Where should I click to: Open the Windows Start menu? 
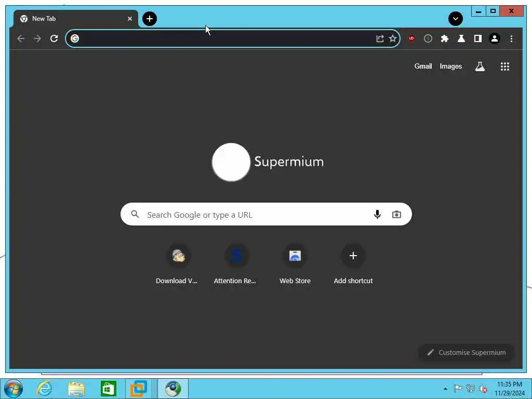(x=13, y=389)
